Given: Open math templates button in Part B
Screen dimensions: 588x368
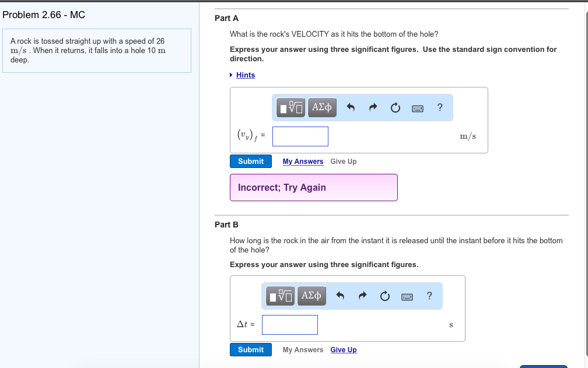Looking at the screenshot, I should [281, 296].
